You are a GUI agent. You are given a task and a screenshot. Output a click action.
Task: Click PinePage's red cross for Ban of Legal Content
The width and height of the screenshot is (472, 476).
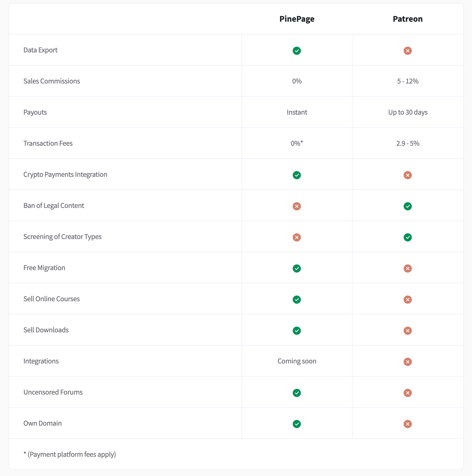297,206
